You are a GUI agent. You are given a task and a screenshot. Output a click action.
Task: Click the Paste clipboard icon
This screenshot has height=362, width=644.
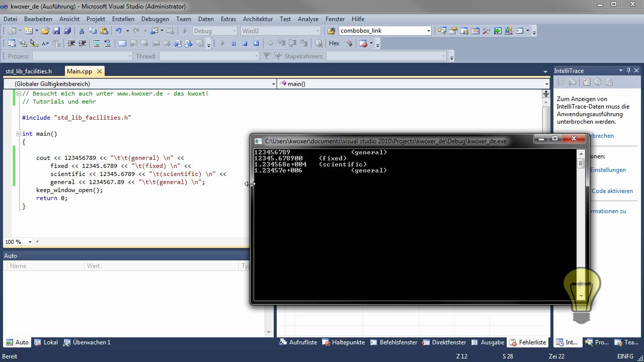coord(104,31)
